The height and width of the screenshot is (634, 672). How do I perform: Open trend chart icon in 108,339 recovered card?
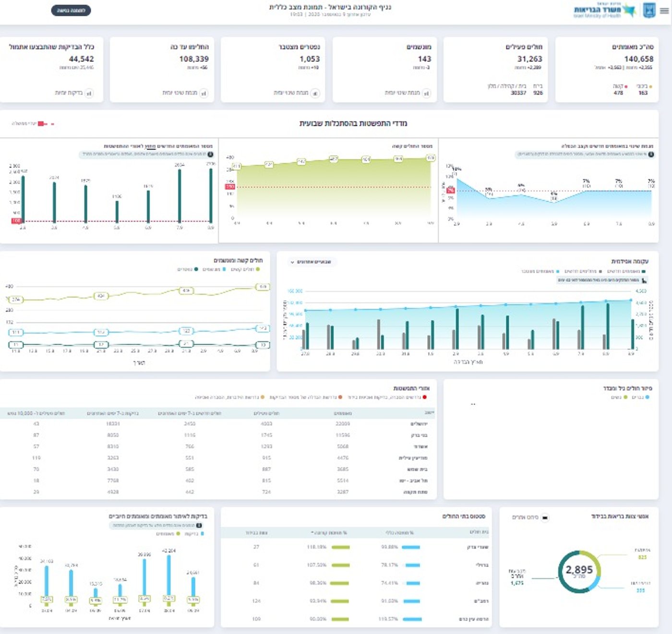coord(204,93)
